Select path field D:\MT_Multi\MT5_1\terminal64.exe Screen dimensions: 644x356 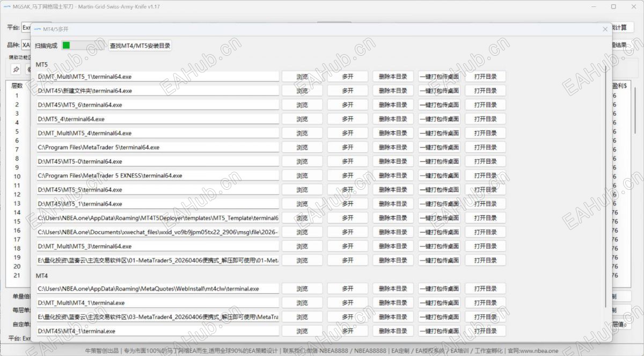tap(158, 77)
